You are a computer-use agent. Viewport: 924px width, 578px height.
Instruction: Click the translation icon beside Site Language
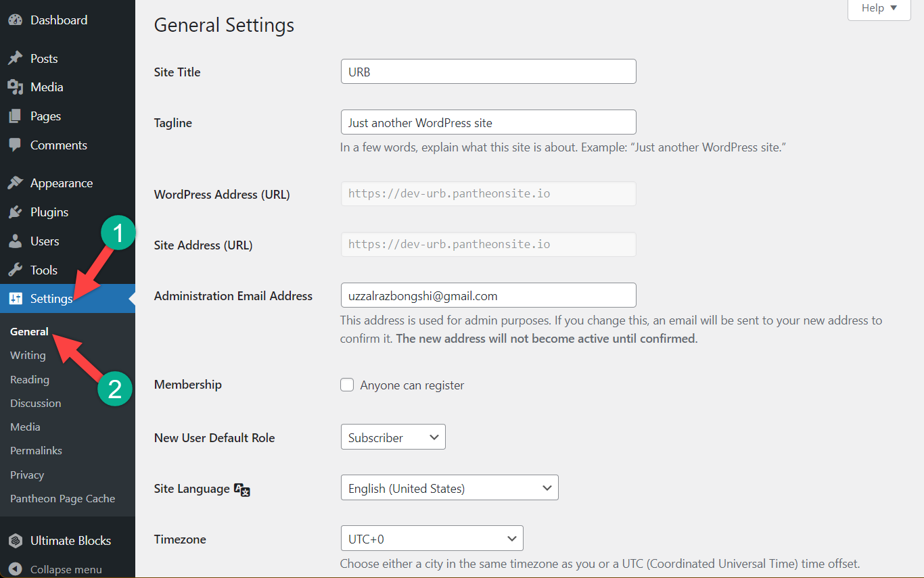[241, 488]
